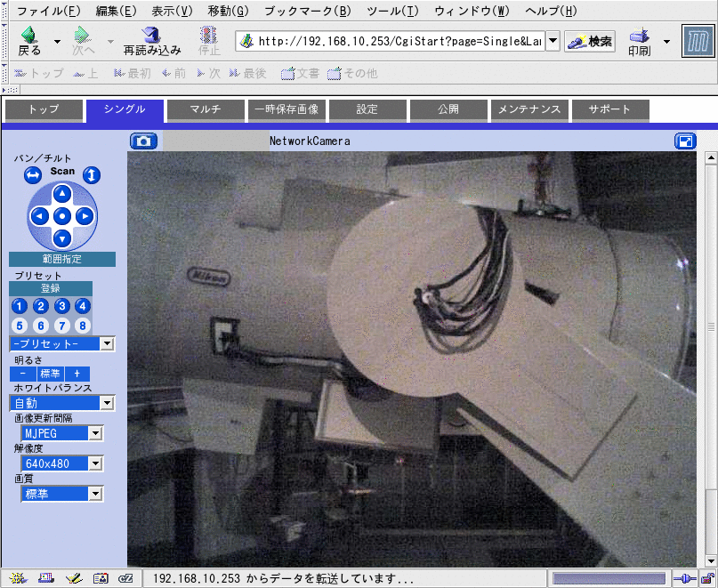Click the full-screen expand icon
This screenshot has width=718, height=588.
pyautogui.click(x=685, y=141)
